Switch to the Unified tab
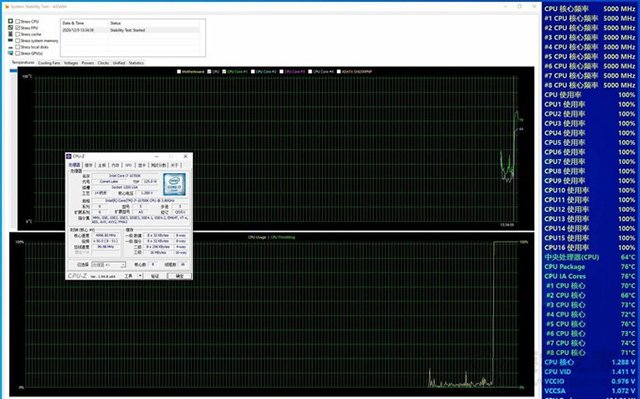 tap(119, 63)
